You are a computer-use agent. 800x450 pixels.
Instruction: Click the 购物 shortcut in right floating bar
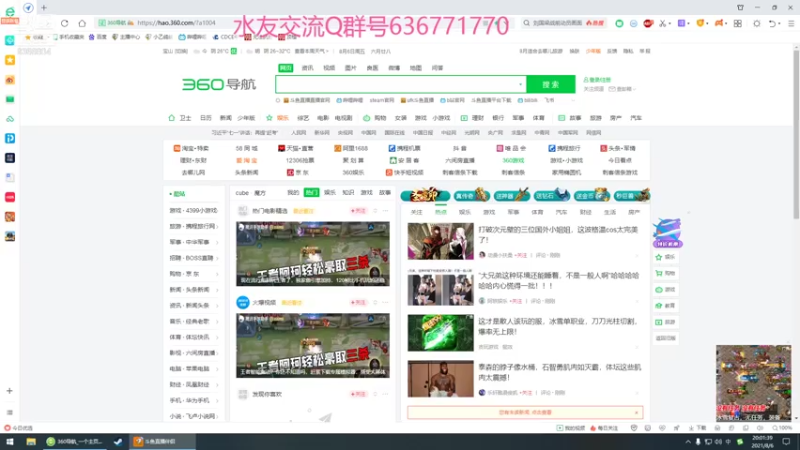tap(665, 273)
